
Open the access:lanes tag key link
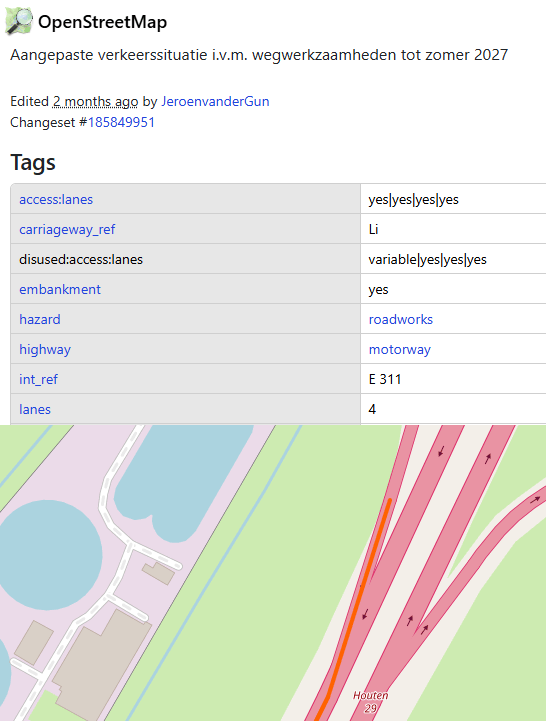pyautogui.click(x=56, y=199)
